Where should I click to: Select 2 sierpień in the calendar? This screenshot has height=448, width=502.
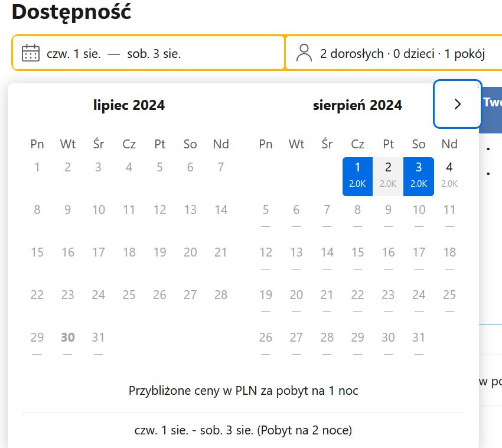tap(388, 176)
